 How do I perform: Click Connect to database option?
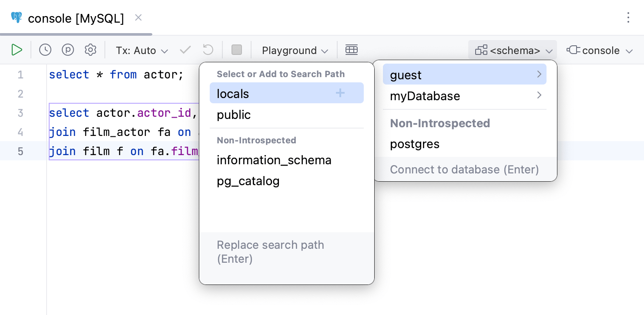tap(464, 169)
